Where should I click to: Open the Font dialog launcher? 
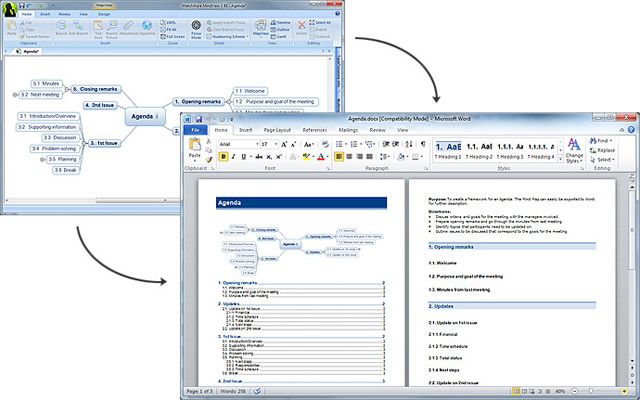328,168
